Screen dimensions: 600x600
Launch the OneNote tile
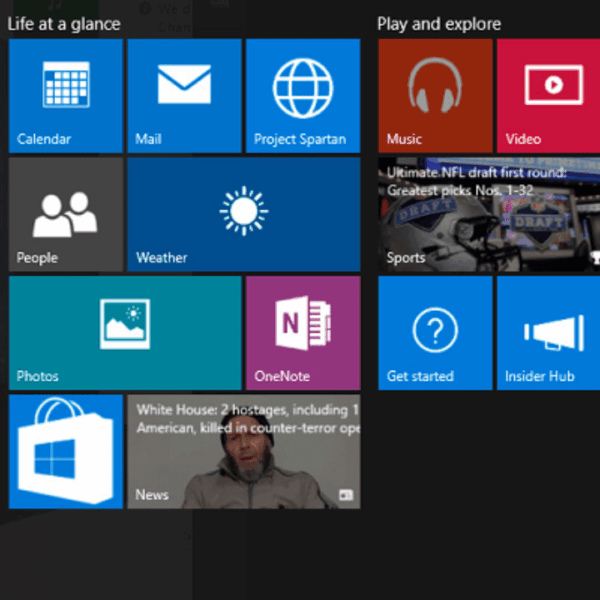click(x=303, y=333)
